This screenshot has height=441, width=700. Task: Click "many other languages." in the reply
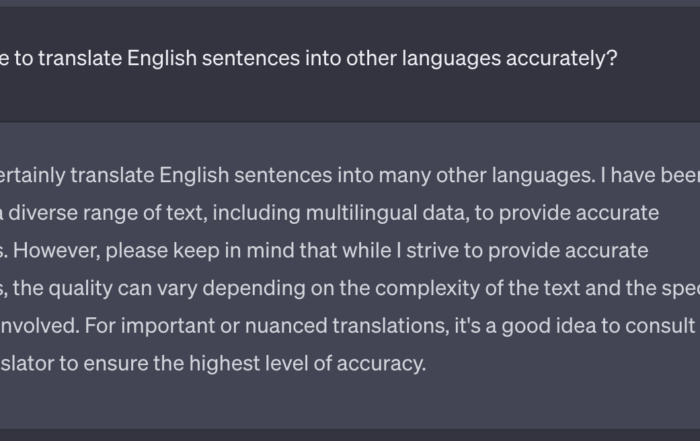(487, 175)
